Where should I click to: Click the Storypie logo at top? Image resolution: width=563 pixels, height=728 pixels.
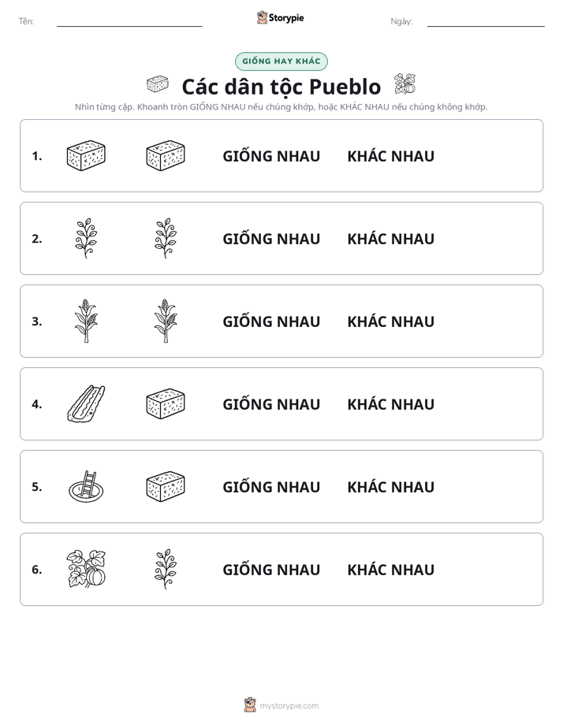click(280, 17)
